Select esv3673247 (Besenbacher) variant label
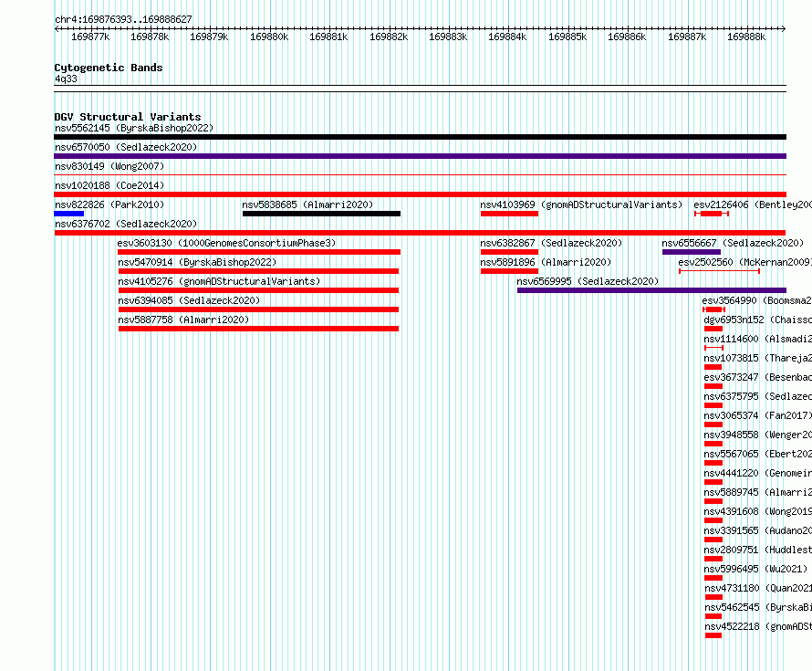Viewport: 812px width, 671px height. pos(757,377)
